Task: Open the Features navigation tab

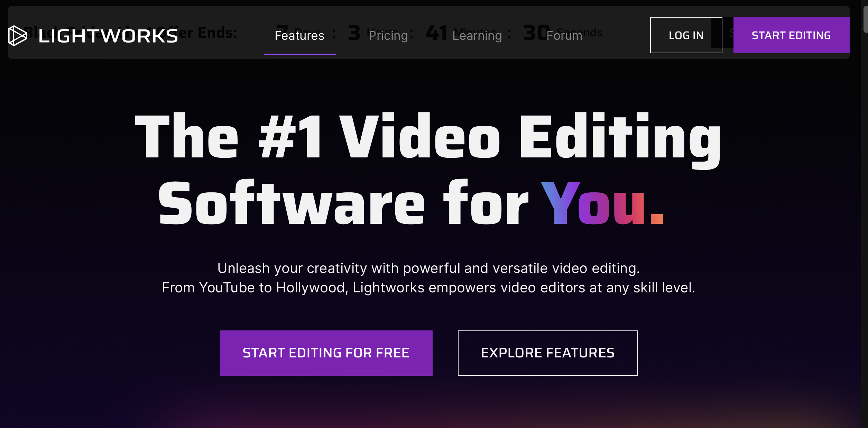Action: click(x=299, y=36)
